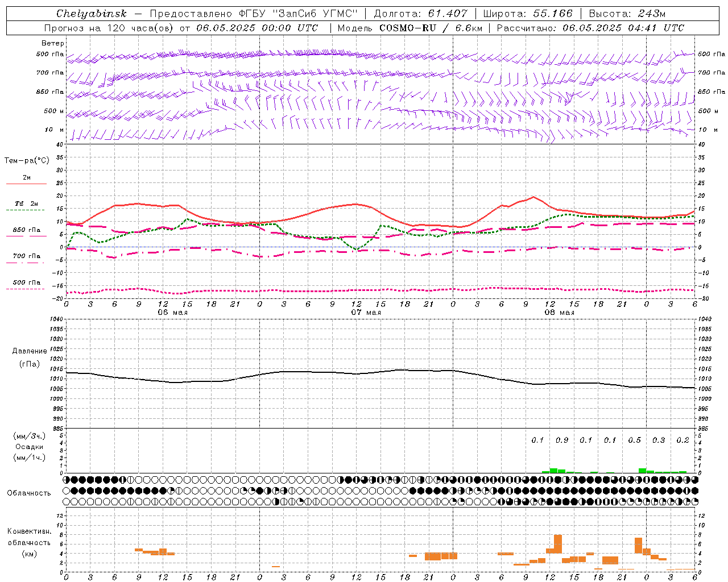Click the 'Долгота: 61.407' longitude value

(x=420, y=14)
